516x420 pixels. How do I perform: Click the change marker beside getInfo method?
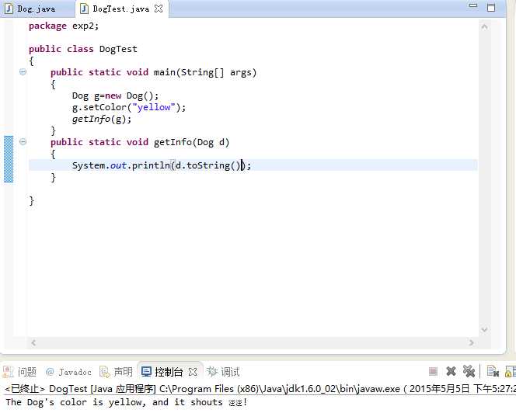click(9, 159)
